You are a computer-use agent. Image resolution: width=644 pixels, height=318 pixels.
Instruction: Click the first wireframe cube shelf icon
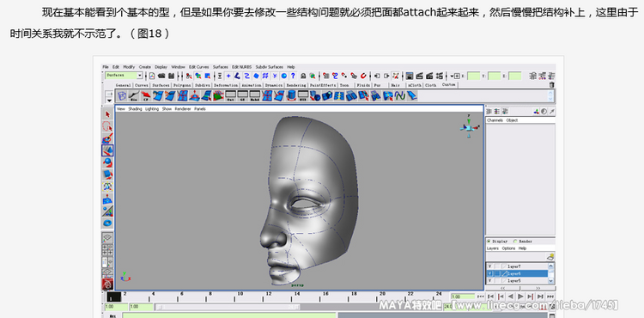122,95
